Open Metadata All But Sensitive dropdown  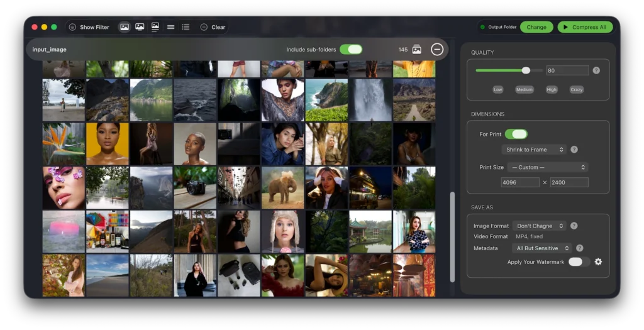pyautogui.click(x=541, y=248)
